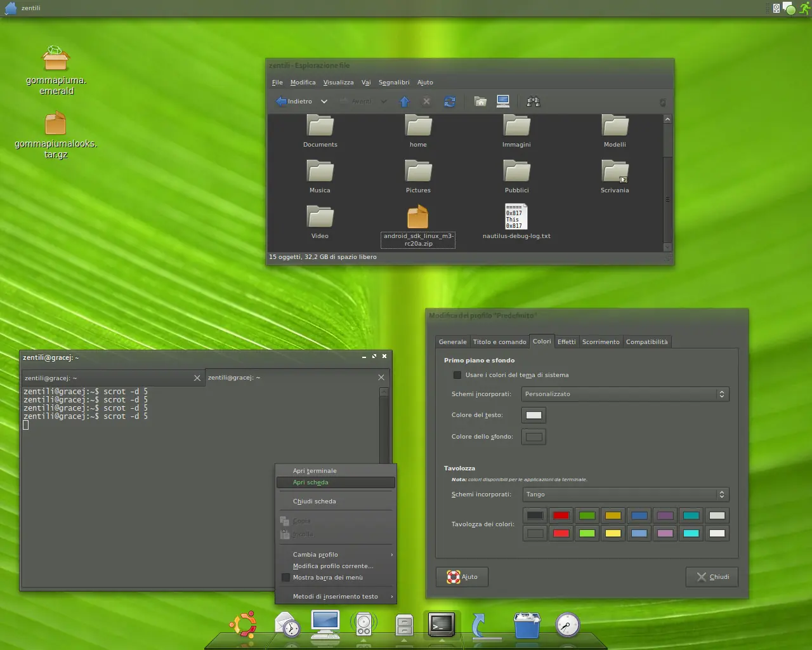Click the red palette swatch in top row

pos(561,515)
